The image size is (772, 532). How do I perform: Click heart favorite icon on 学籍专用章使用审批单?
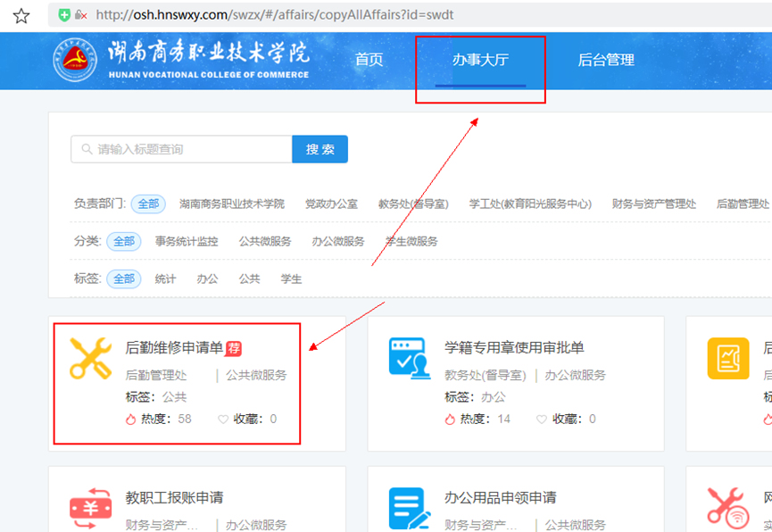542,419
